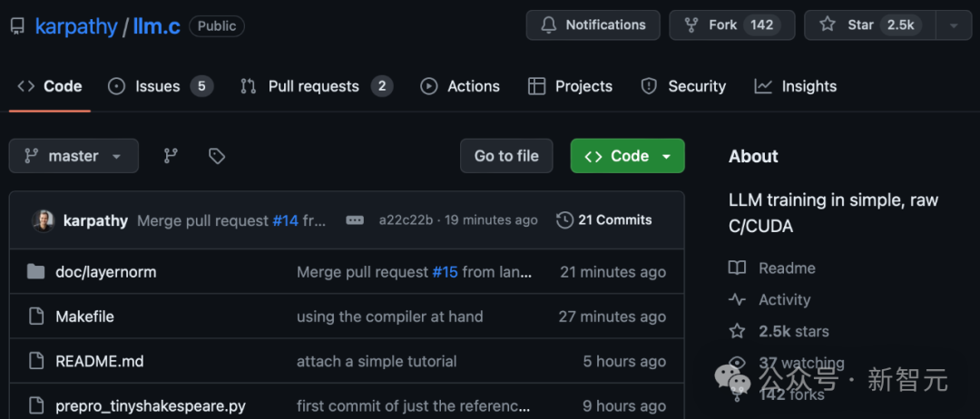Click the Makefile file icon
The height and width of the screenshot is (419, 980).
(36, 317)
